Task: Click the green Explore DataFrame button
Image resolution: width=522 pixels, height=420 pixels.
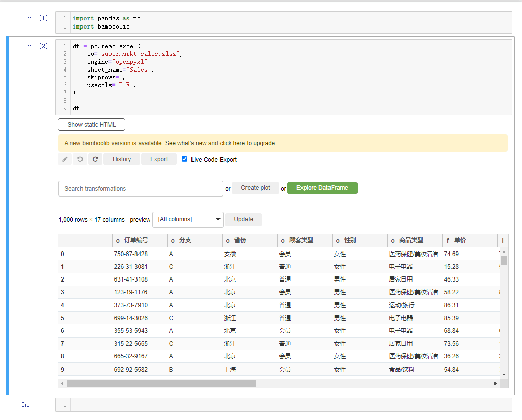Action: [x=322, y=188]
